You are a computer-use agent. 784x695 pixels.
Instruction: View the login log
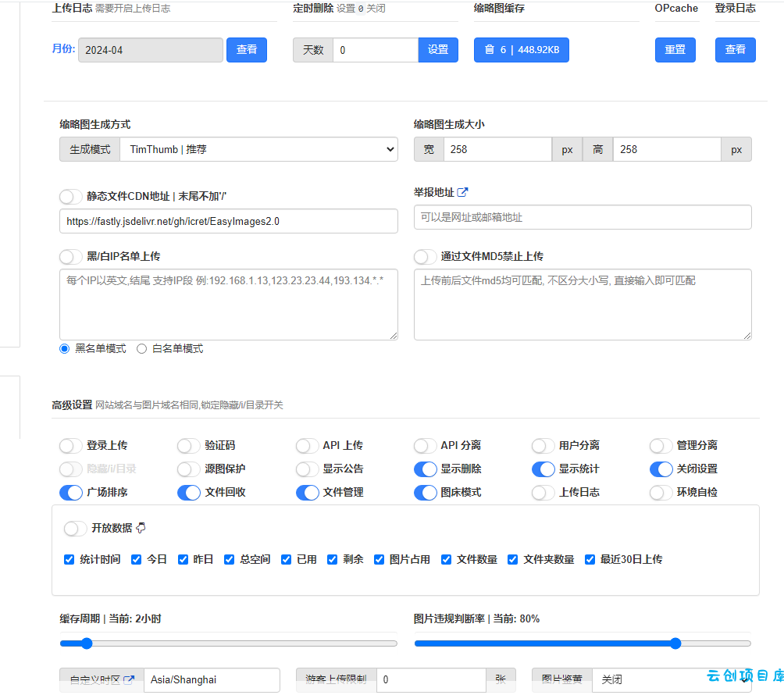tap(735, 50)
